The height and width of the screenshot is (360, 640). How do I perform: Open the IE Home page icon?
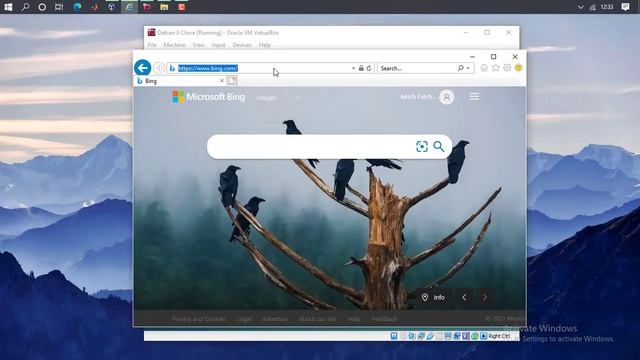coord(484,68)
